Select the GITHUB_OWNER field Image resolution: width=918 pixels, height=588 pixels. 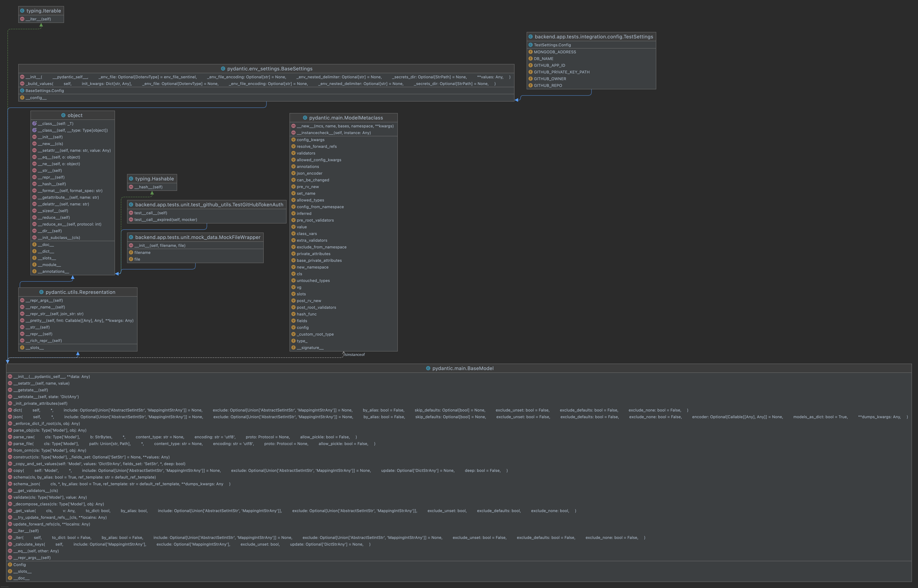(x=550, y=79)
